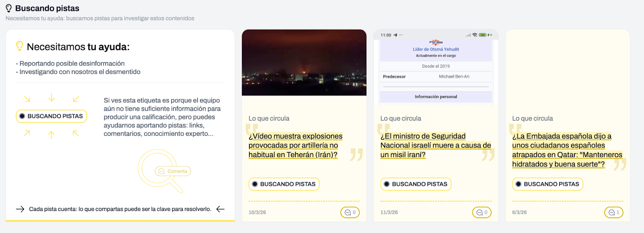Image resolution: width=644 pixels, height=233 pixels.
Task: Select BUSCANDO PISTAS tag on Israeli minister card
Action: point(415,184)
